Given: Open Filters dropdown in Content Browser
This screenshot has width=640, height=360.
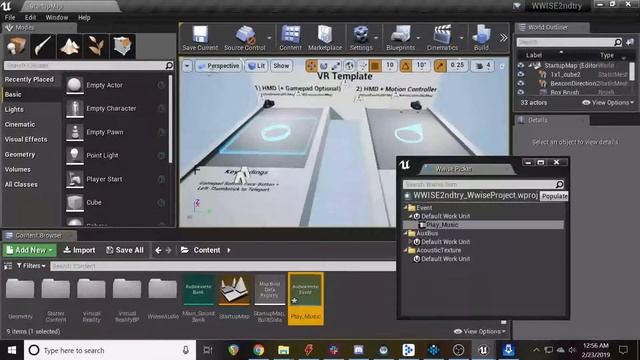Looking at the screenshot, I should 31,266.
